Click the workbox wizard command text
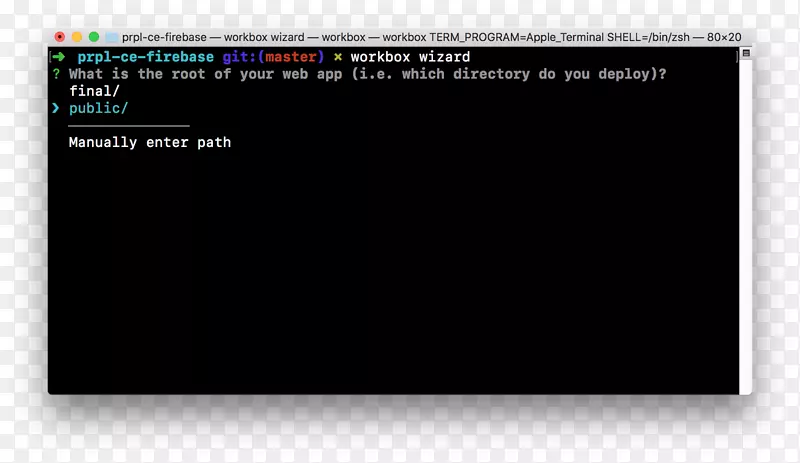Viewport: 800px width, 463px height. click(410, 57)
